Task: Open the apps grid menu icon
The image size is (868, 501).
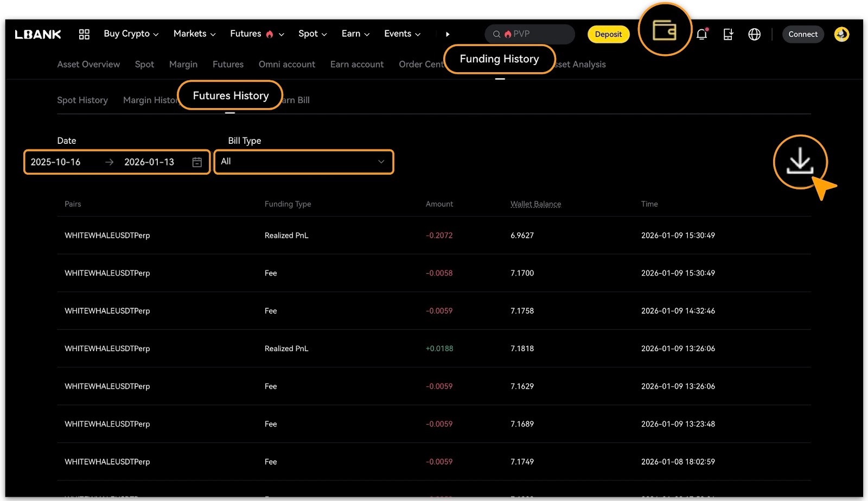Action: [84, 34]
